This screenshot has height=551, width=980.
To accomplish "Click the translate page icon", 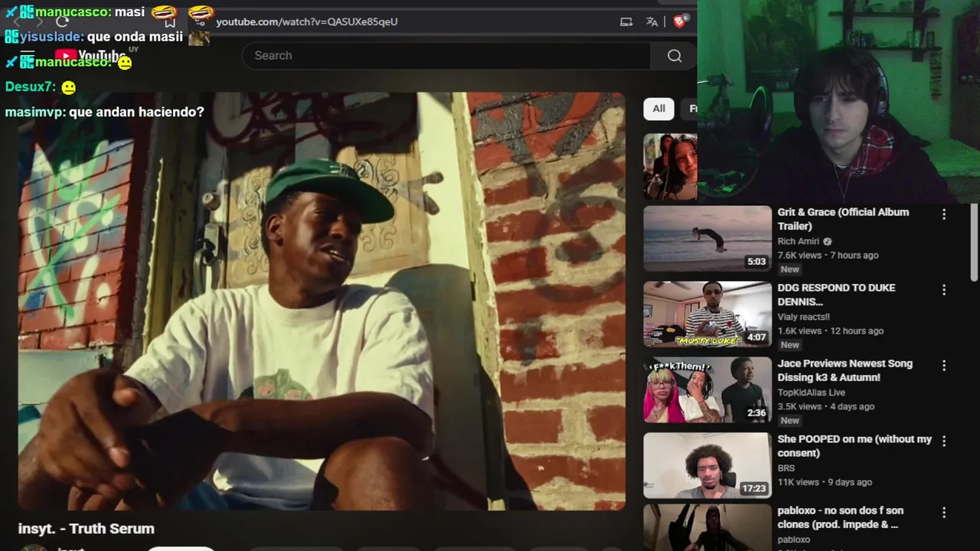I will 652,21.
